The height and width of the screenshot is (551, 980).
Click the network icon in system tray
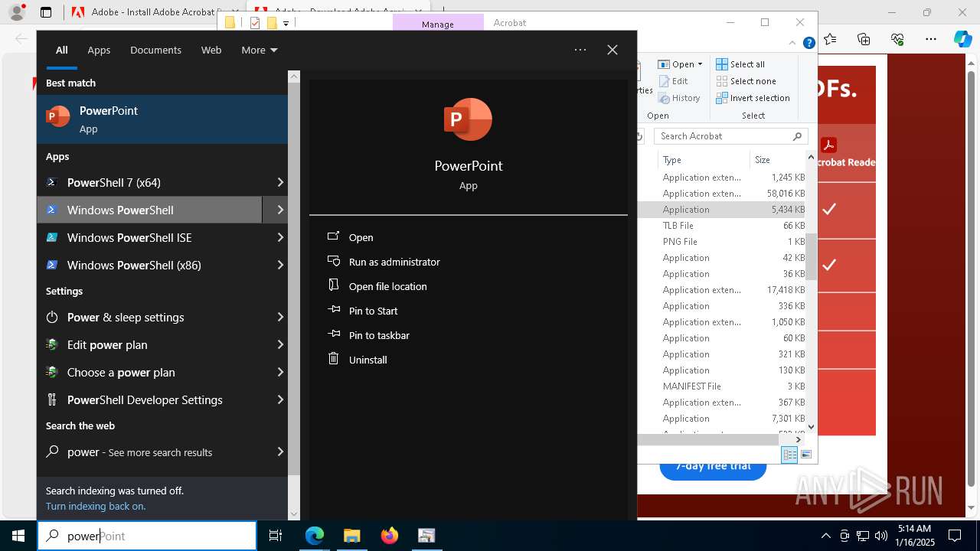(x=863, y=536)
